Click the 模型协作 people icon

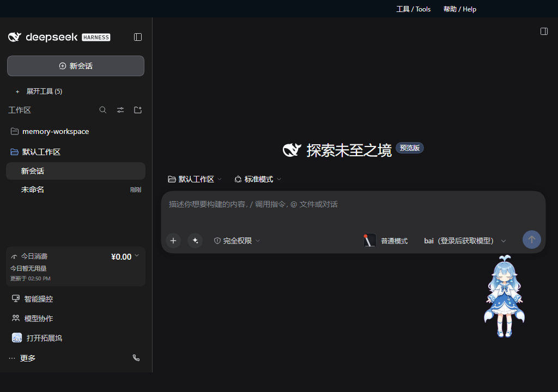point(16,318)
